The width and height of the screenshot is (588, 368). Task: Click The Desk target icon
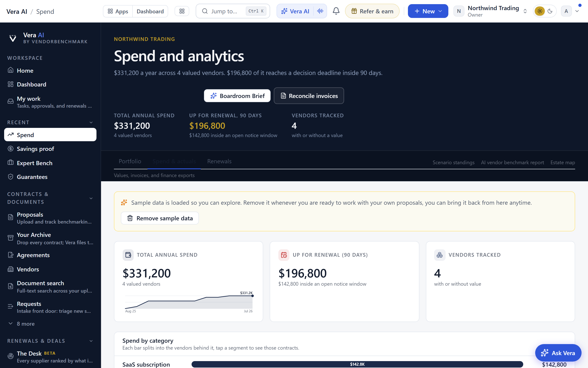[x=10, y=356]
